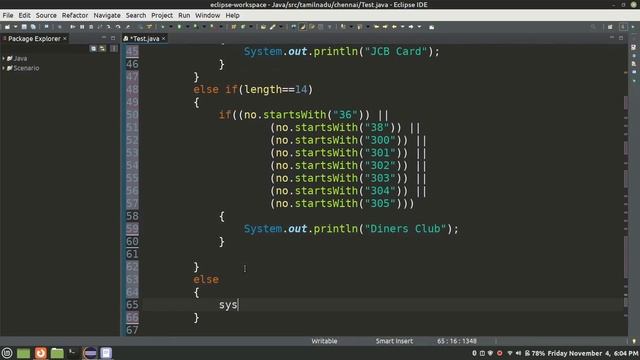Click the New file toolbar icon
The width and height of the screenshot is (640, 360).
click(7, 27)
